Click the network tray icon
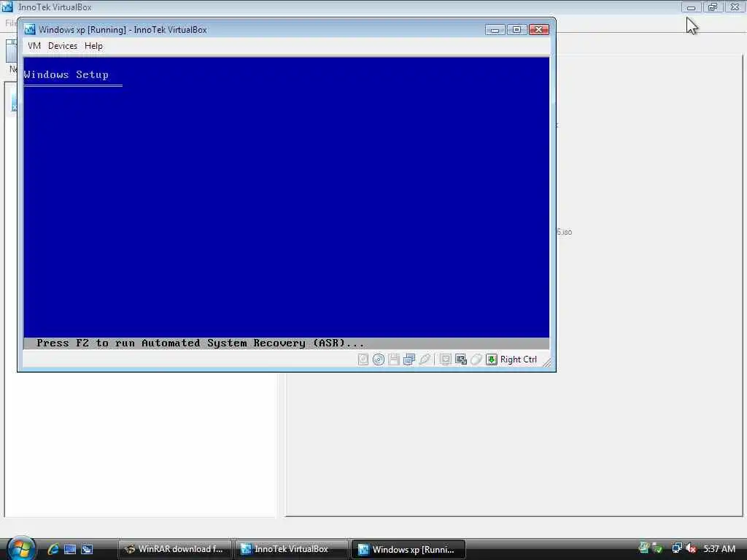The image size is (747, 560). click(676, 548)
